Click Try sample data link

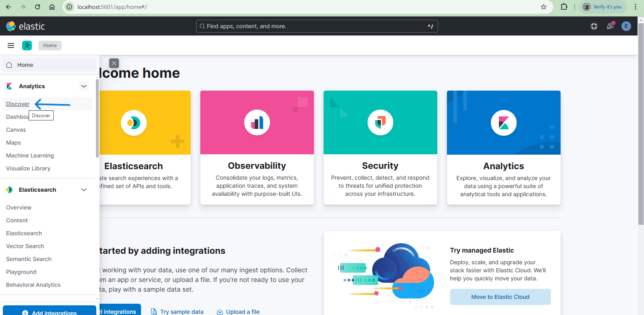pyautogui.click(x=182, y=312)
